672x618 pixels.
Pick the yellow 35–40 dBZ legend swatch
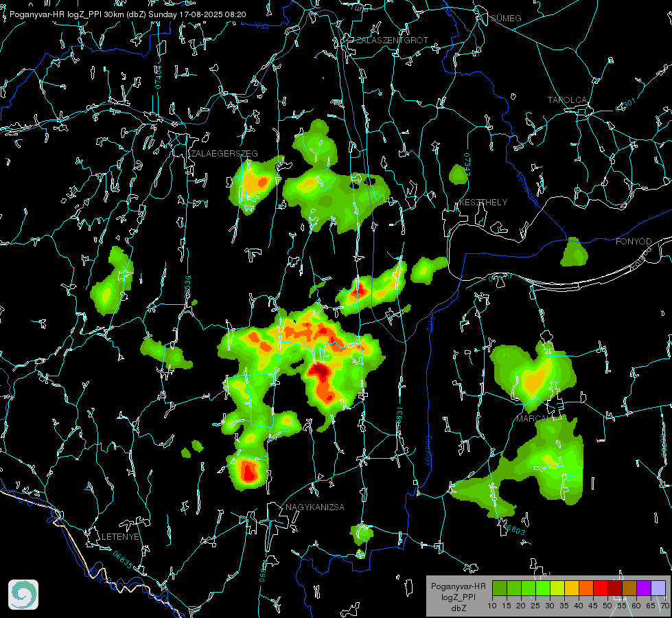(572, 588)
